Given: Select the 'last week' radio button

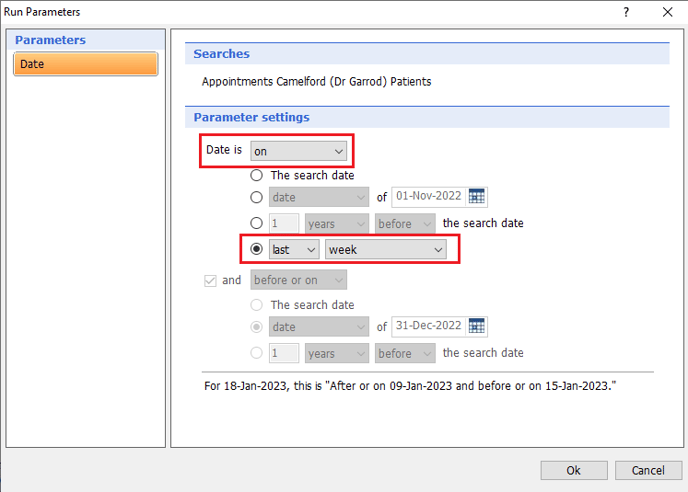Looking at the screenshot, I should click(x=257, y=249).
